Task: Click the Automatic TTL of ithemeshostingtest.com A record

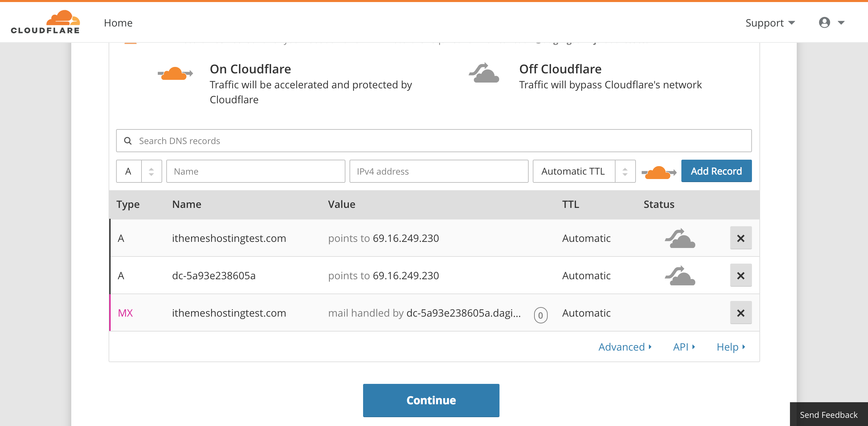Action: [586, 238]
